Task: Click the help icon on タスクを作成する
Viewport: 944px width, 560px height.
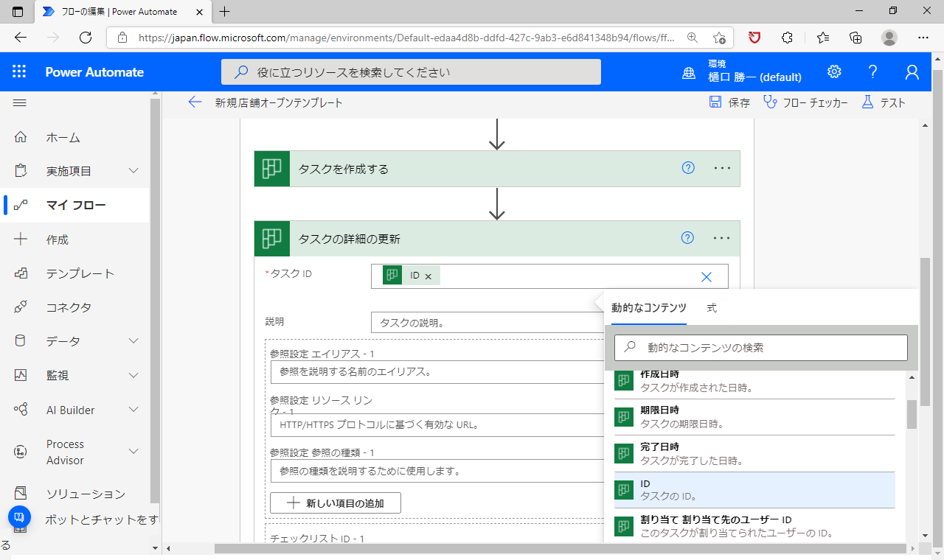Action: click(688, 168)
